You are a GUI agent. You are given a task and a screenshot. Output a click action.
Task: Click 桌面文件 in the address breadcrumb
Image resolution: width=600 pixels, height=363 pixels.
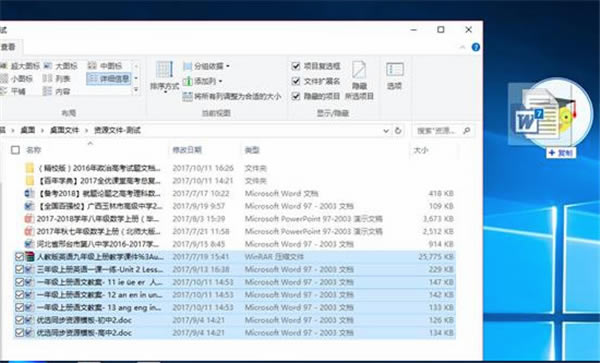tap(64, 130)
